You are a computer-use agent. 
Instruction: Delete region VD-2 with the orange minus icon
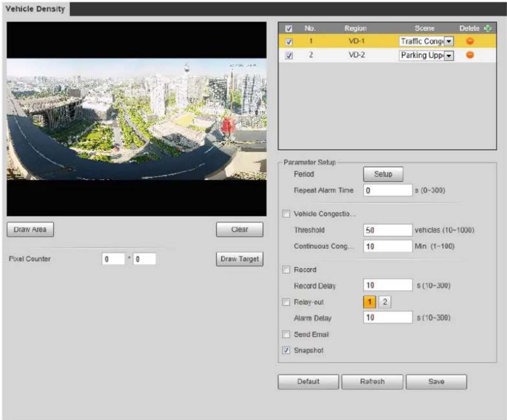click(x=470, y=55)
